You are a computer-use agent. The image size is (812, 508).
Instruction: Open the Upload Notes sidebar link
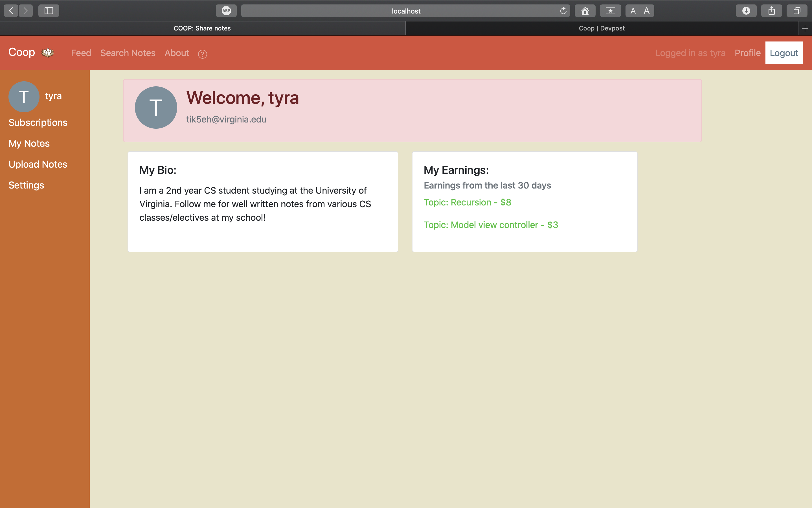coord(38,164)
